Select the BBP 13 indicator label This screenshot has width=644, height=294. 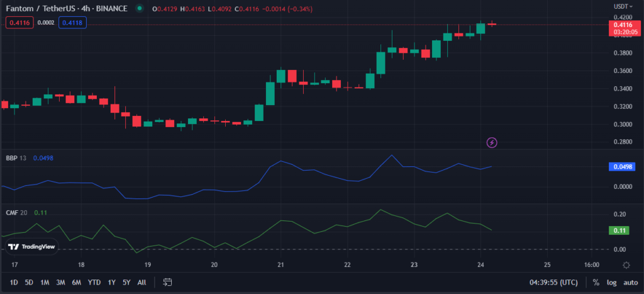15,158
